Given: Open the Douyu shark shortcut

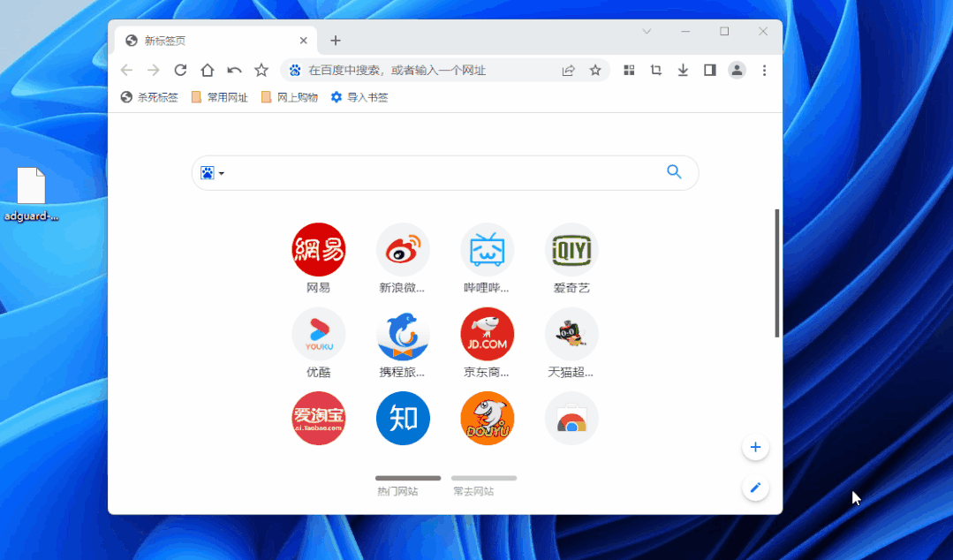Looking at the screenshot, I should click(487, 419).
